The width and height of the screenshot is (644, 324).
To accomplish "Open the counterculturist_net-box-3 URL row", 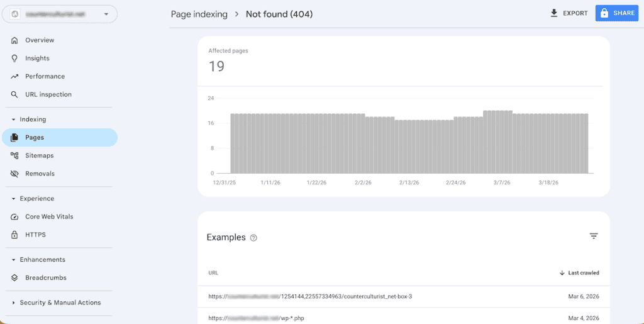I will tap(404, 296).
